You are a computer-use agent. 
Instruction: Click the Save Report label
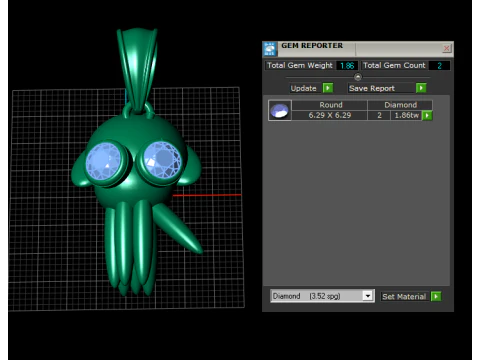(372, 88)
